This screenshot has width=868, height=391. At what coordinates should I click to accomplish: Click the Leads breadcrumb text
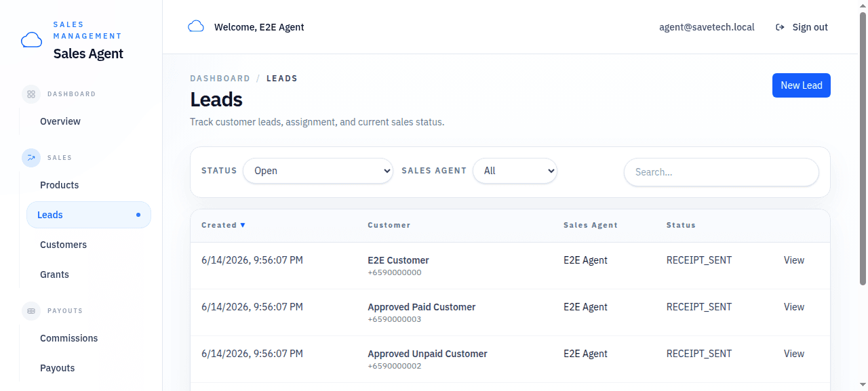coord(282,79)
